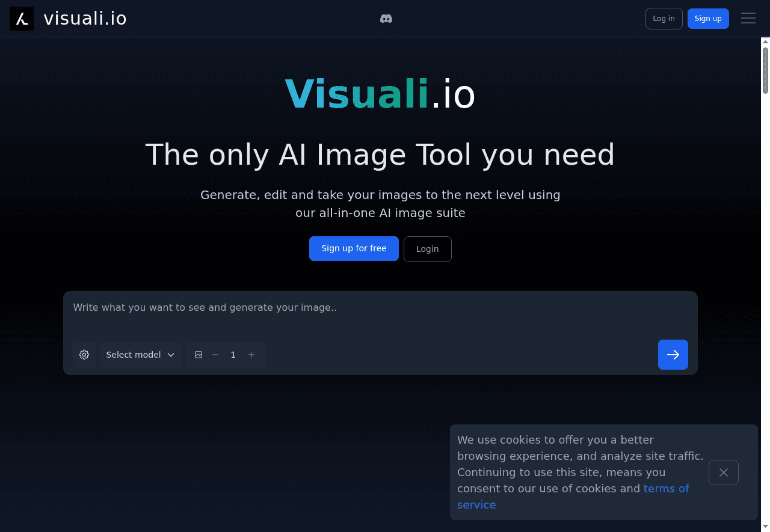Open the terms of service link

click(666, 488)
